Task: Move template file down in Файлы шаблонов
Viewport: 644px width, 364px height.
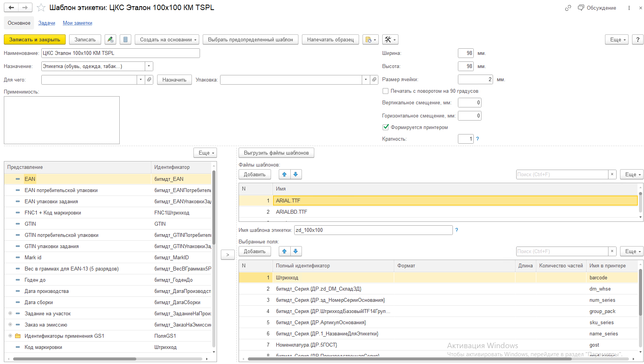Action: [296, 174]
